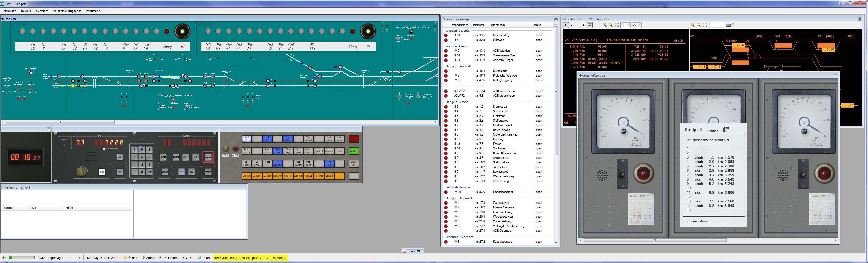The height and width of the screenshot is (263, 868).
Task: Open the informatie menu
Action: click(93, 11)
